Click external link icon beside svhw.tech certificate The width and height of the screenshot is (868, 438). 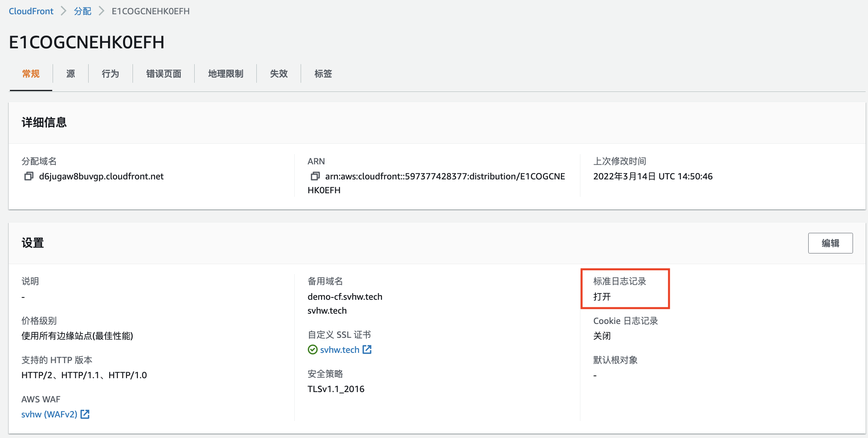click(367, 350)
